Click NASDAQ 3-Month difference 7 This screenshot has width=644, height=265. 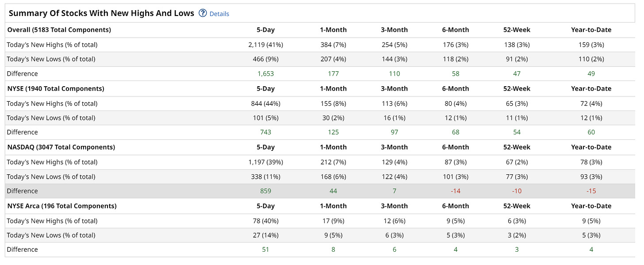(x=395, y=191)
